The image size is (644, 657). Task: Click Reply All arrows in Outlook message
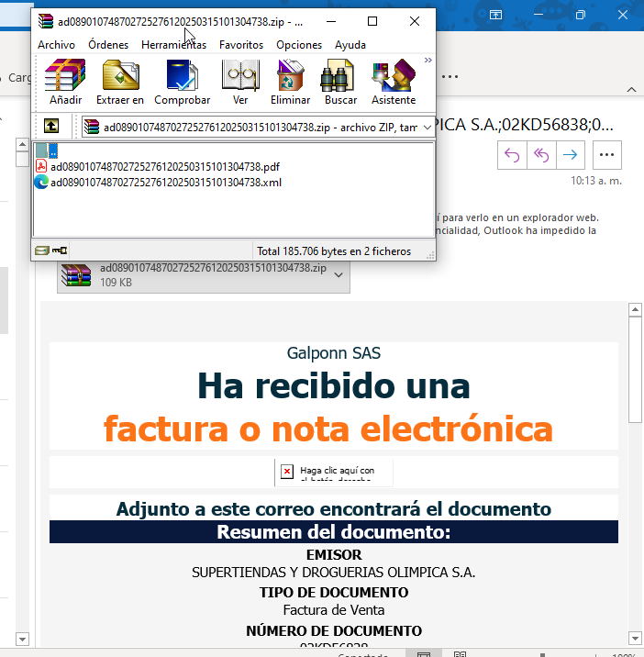tap(541, 155)
